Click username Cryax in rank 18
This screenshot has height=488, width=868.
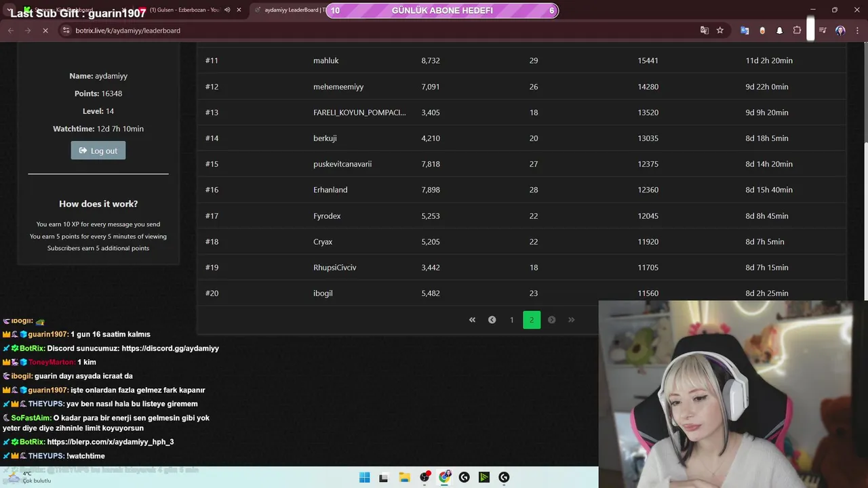click(323, 242)
